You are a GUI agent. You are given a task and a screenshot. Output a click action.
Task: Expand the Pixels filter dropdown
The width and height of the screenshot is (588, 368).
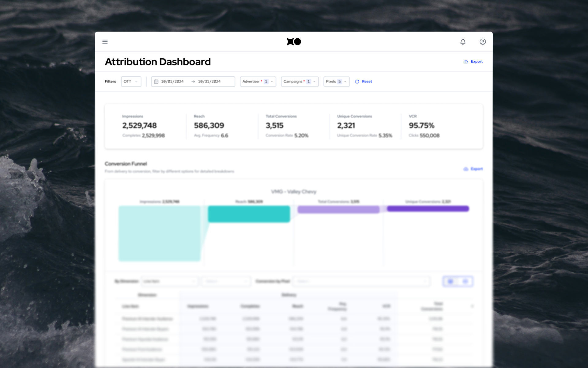pyautogui.click(x=336, y=82)
